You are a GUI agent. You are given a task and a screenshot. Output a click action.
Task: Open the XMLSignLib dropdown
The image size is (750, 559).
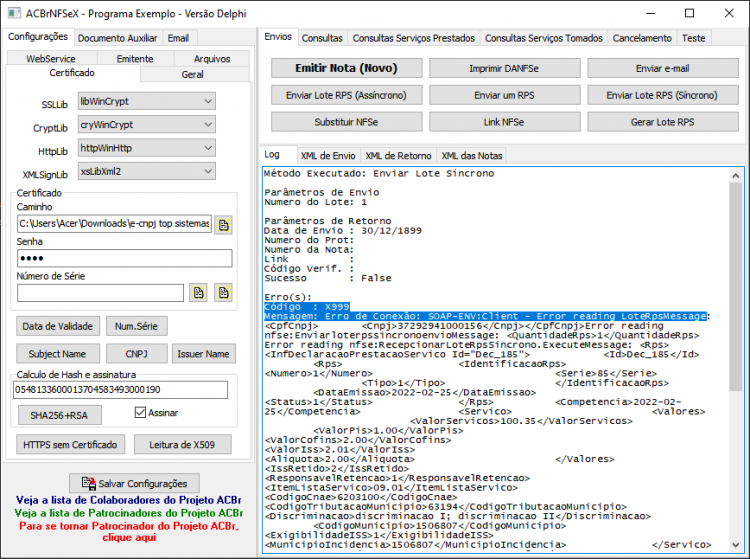click(147, 171)
